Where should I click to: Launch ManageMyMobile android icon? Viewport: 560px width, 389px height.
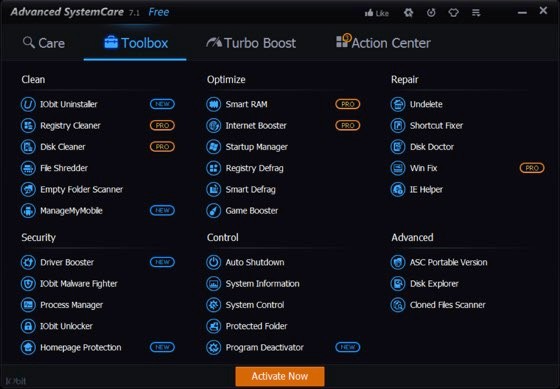[28, 211]
